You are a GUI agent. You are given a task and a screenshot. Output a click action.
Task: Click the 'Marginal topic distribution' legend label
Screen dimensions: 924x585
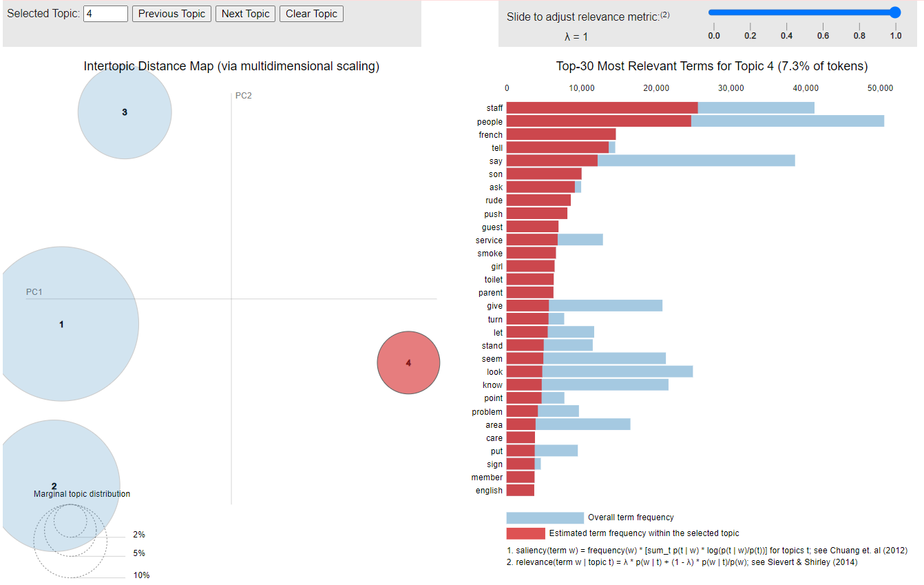[x=82, y=494]
